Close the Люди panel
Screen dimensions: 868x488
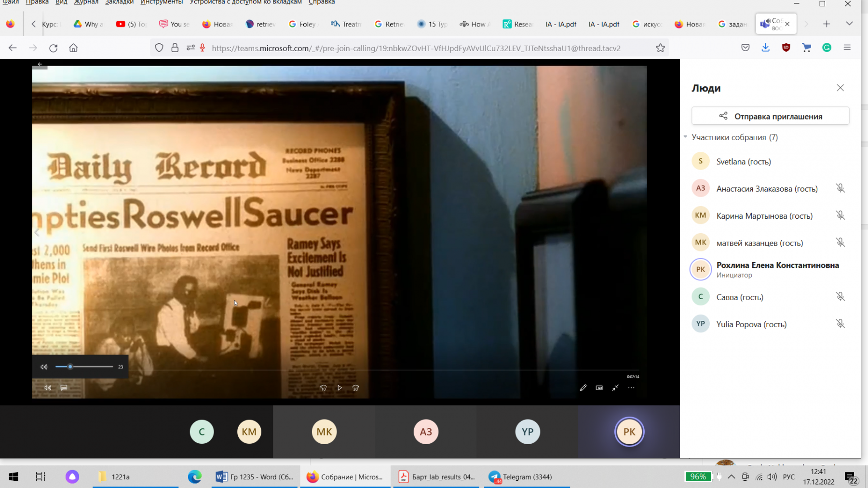pos(841,88)
